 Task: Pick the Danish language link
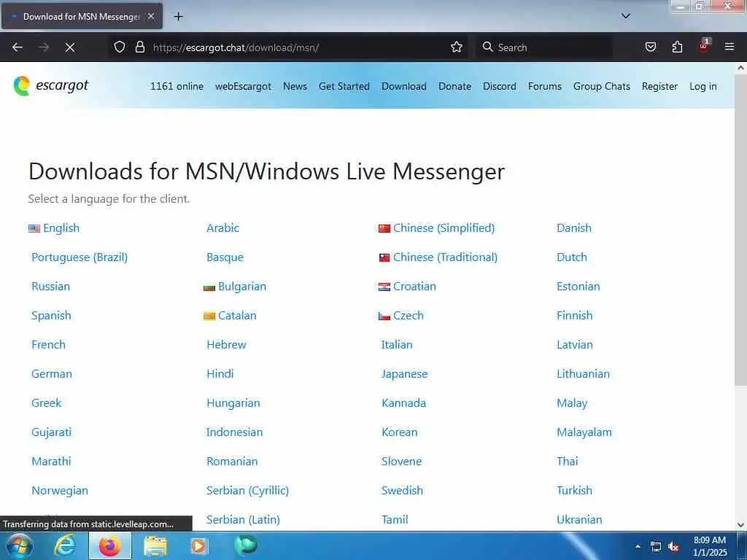573,228
